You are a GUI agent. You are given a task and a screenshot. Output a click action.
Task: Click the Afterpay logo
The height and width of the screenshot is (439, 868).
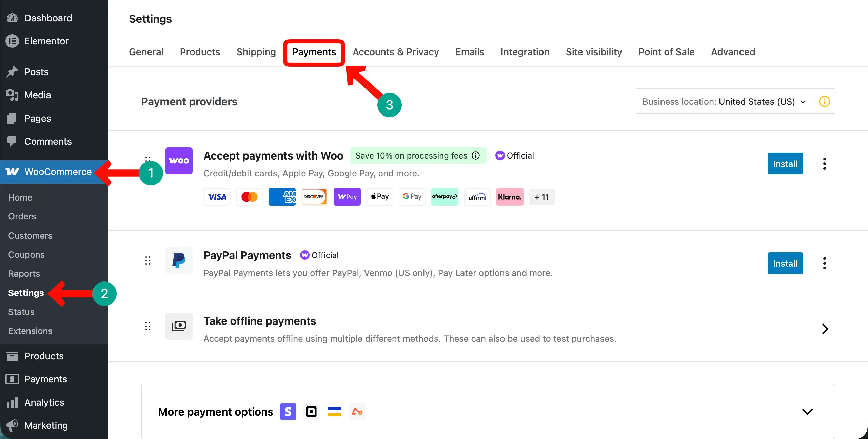445,197
